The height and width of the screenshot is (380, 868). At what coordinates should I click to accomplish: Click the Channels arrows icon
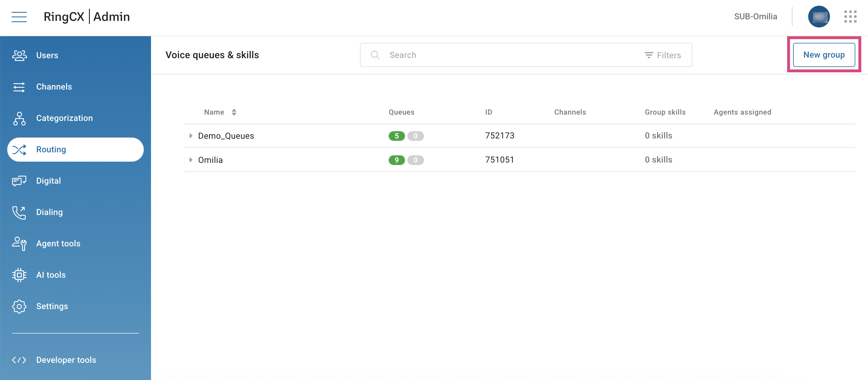click(x=19, y=87)
